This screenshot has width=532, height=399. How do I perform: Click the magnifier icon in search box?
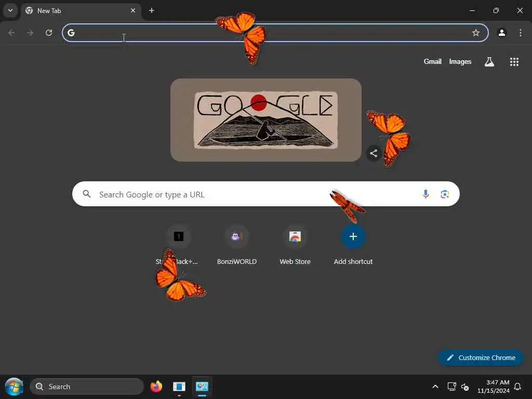(87, 194)
